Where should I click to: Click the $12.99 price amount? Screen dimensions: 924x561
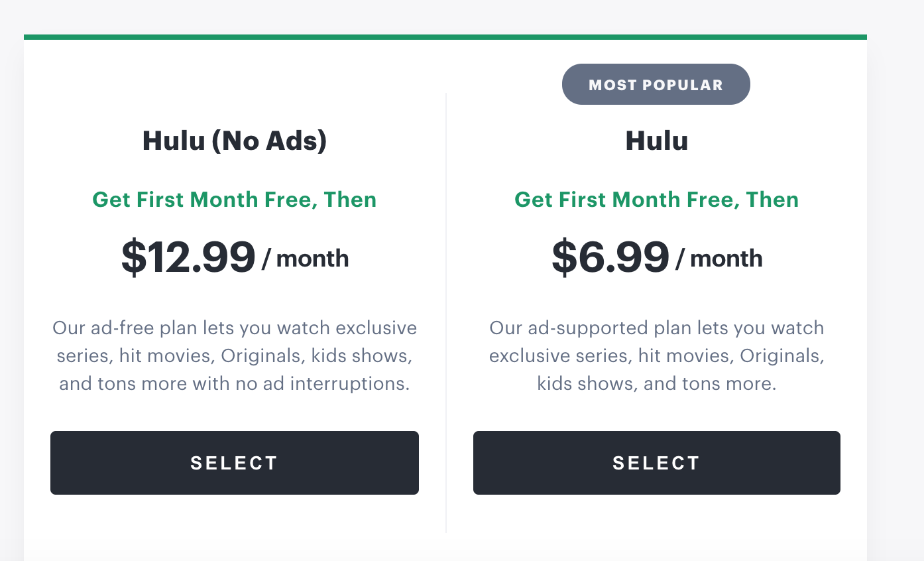[189, 257]
